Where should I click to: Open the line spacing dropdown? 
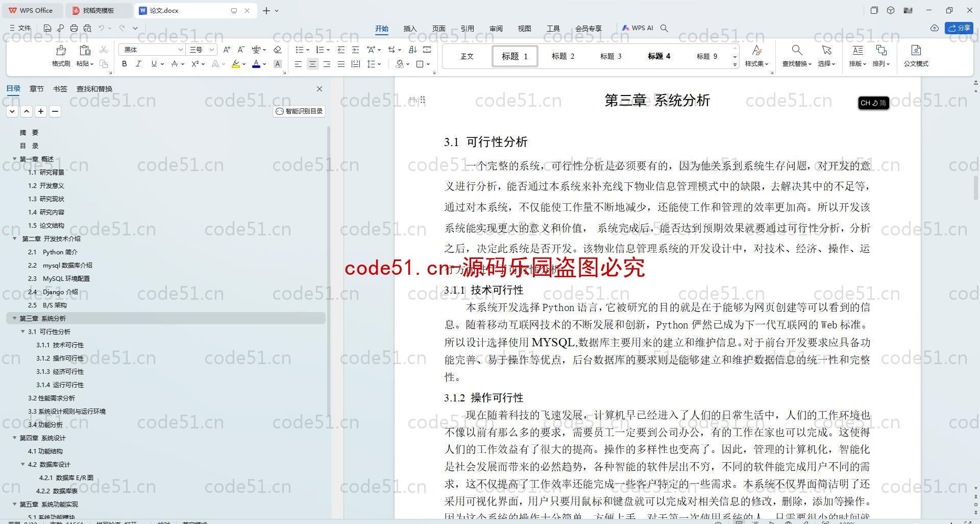(379, 64)
